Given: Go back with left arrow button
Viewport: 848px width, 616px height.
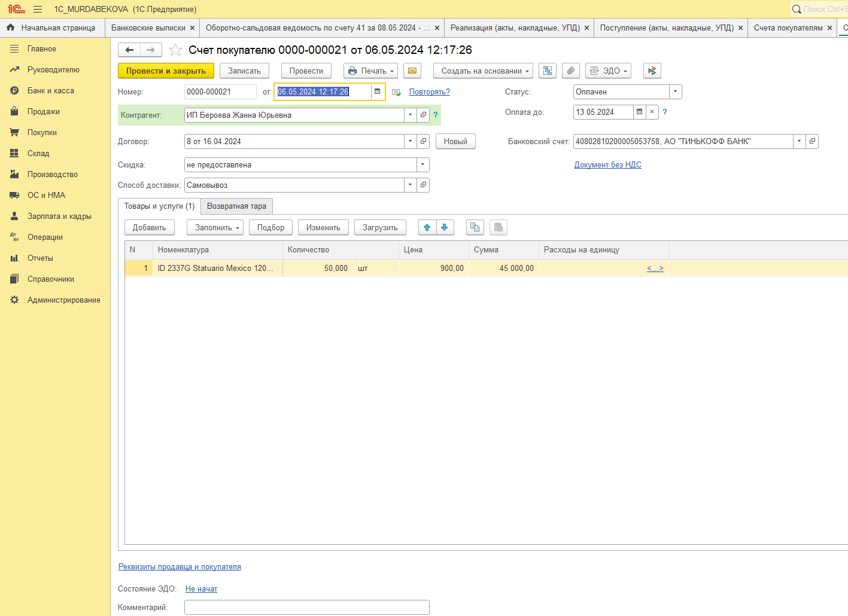Looking at the screenshot, I should coord(129,50).
